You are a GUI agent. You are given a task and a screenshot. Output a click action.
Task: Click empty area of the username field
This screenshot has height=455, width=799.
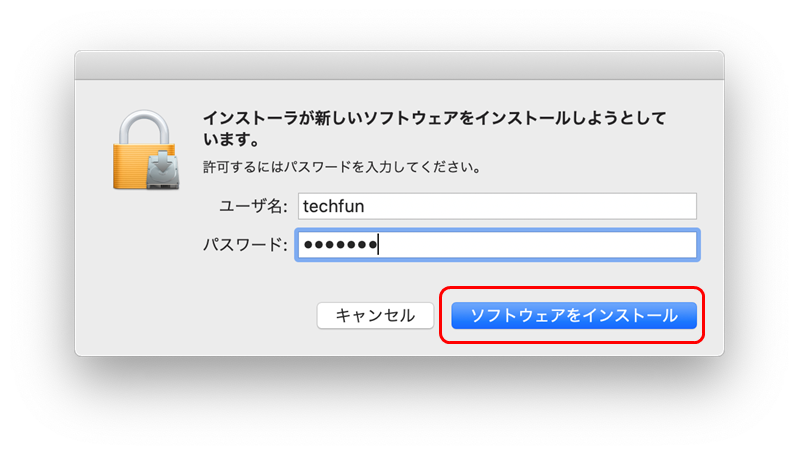pos(530,206)
